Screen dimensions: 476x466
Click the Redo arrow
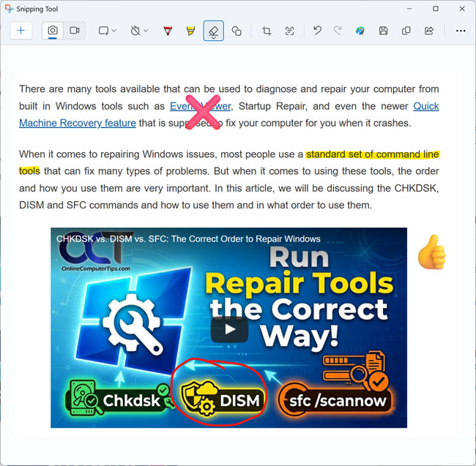pos(338,31)
